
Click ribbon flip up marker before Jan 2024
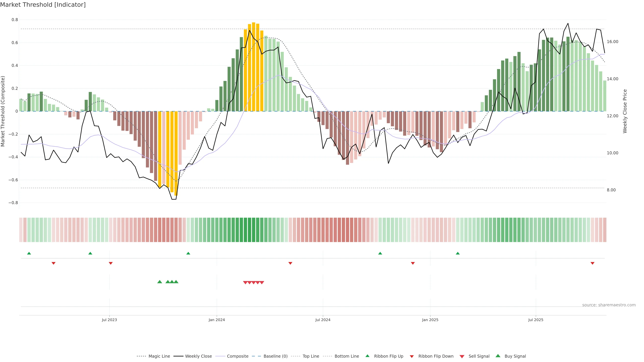(188, 253)
